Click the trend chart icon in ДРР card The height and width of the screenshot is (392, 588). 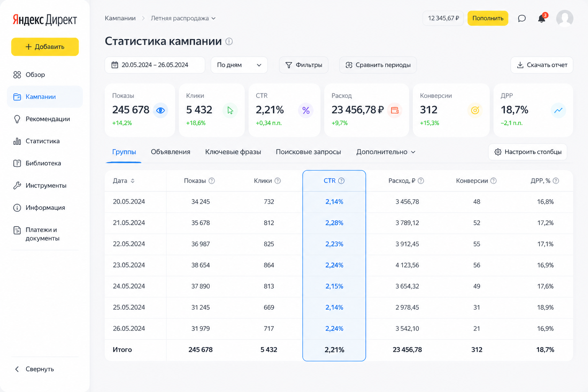[559, 110]
